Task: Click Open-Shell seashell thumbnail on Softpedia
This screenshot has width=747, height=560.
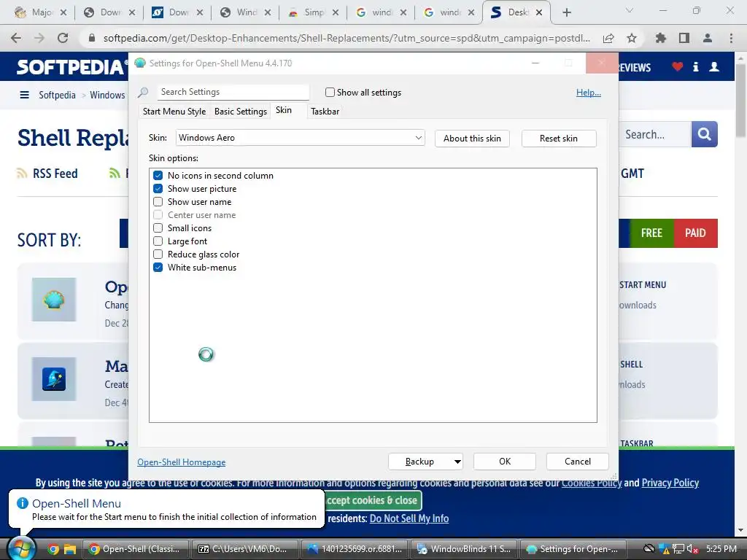Action: point(54,300)
